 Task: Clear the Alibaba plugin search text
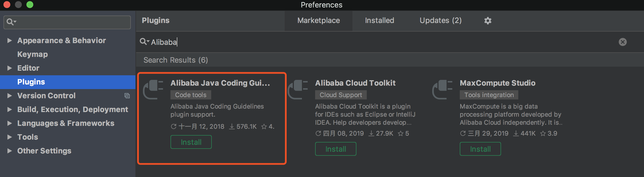(622, 42)
